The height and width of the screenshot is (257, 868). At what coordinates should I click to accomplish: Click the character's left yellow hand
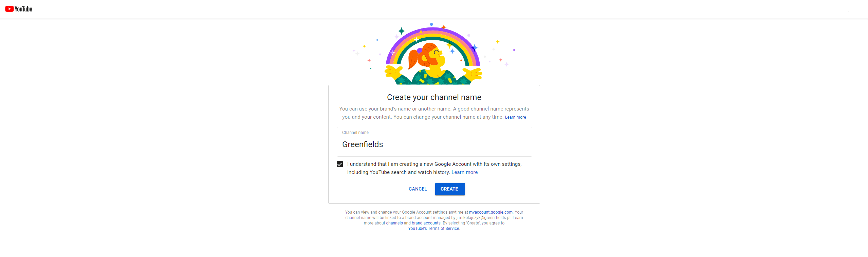(393, 71)
